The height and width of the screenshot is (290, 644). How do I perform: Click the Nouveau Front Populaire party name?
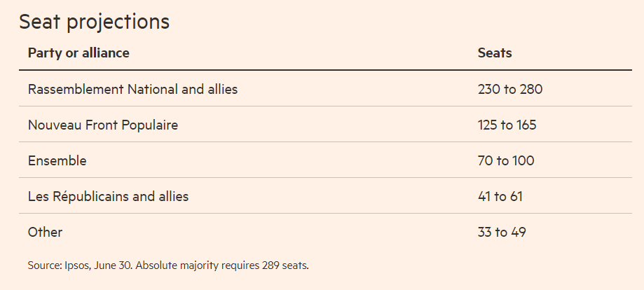coord(103,125)
